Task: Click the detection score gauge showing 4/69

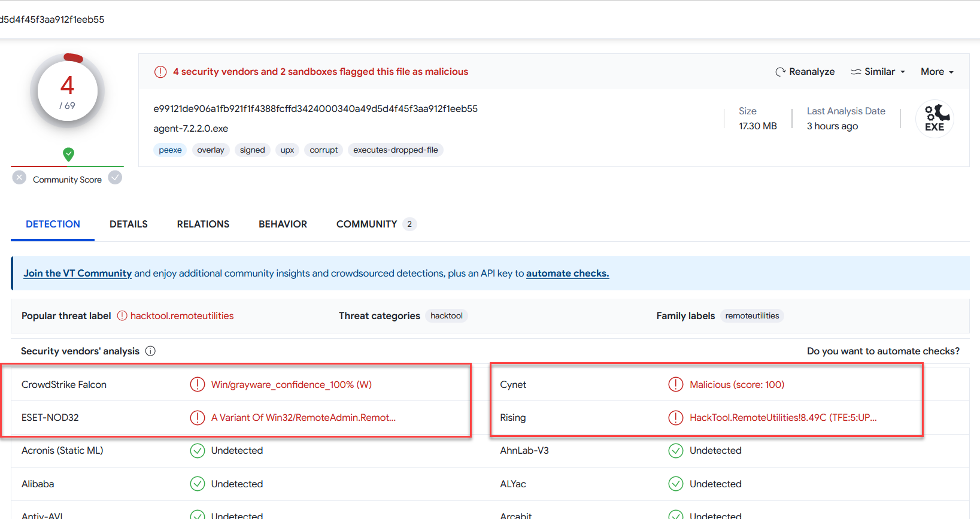Action: coord(68,92)
